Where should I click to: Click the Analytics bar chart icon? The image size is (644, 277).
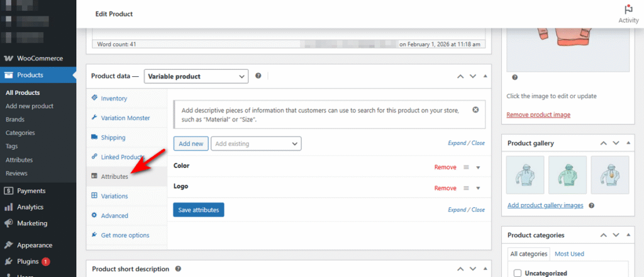(x=8, y=207)
